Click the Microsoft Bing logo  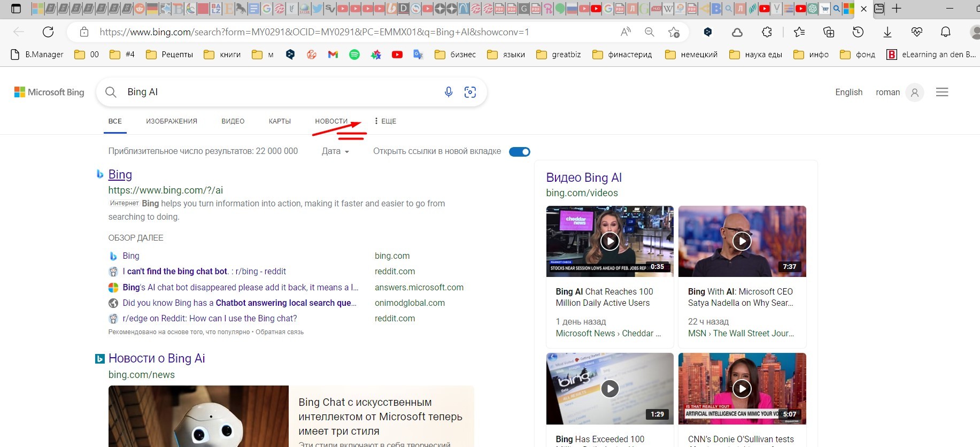tap(49, 92)
